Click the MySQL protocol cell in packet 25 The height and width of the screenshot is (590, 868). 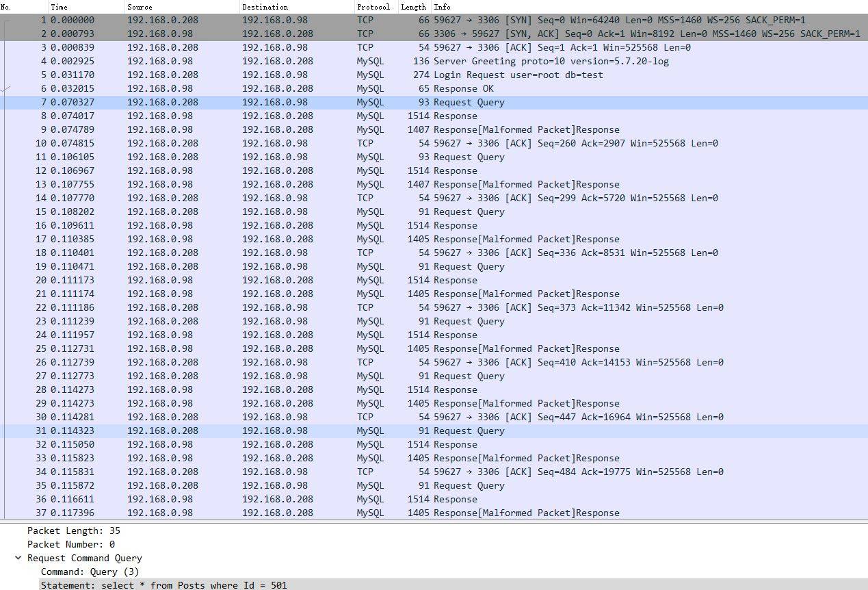(370, 348)
